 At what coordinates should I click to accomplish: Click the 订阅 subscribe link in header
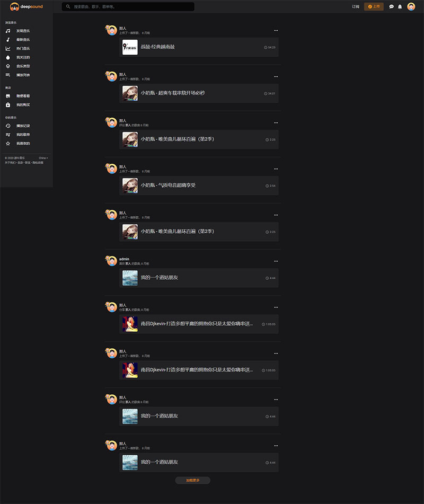point(355,6)
